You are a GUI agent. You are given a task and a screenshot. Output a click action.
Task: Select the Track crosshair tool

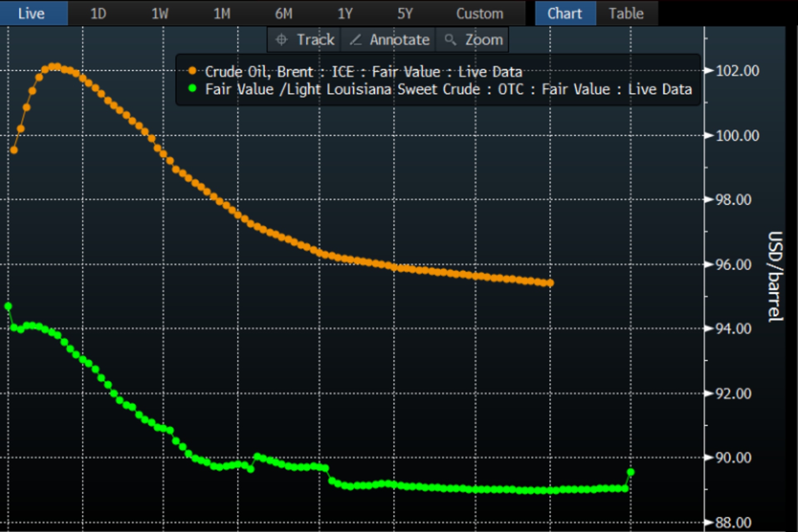point(305,39)
